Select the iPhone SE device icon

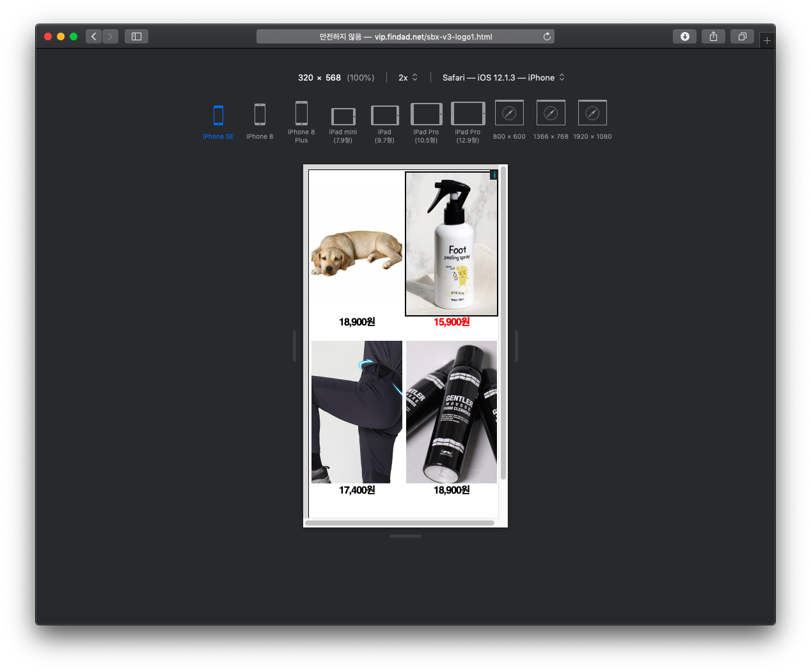218,116
